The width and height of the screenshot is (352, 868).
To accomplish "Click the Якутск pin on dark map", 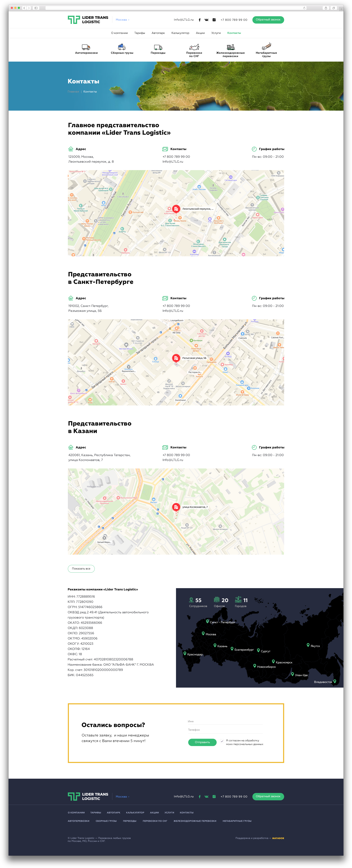I will point(308,645).
